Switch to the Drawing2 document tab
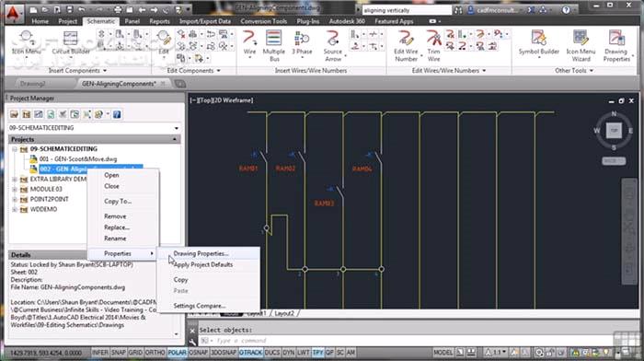The width and height of the screenshot is (644, 361). point(33,84)
